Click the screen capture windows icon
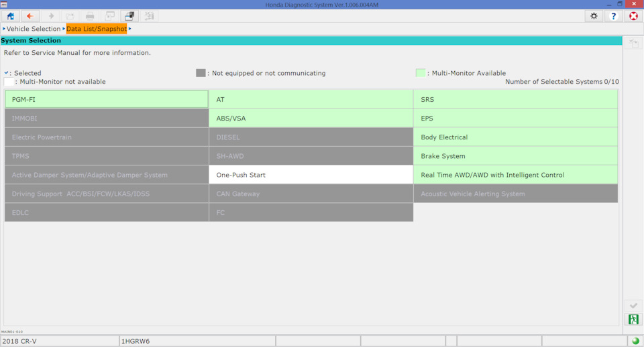 (129, 16)
